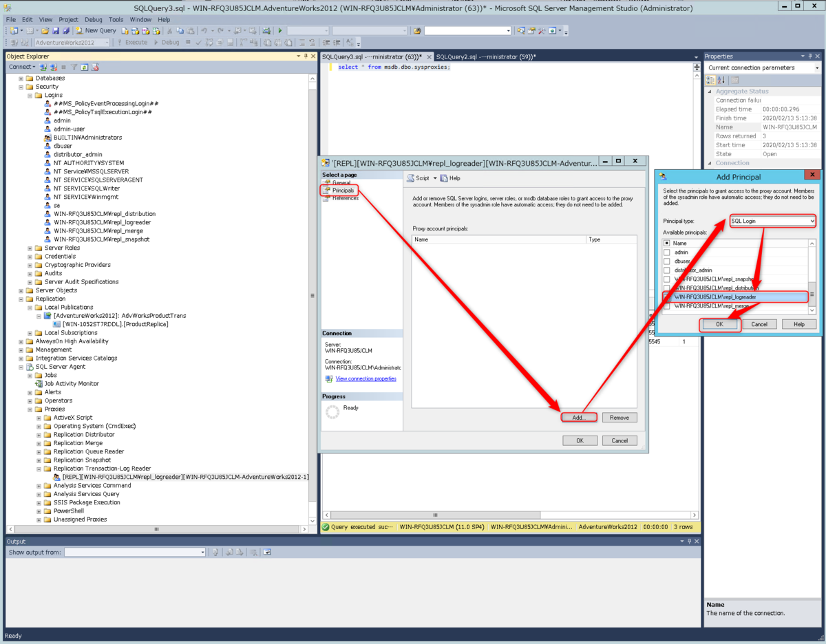Screen dimensions: 826x644
Task: Click the Cut scissors toolbar icon
Action: (169, 31)
